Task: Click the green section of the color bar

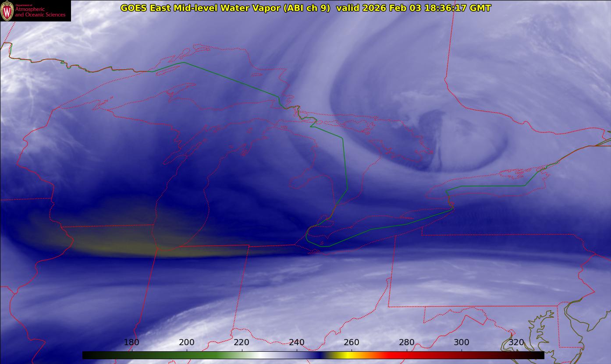Action: (x=193, y=355)
